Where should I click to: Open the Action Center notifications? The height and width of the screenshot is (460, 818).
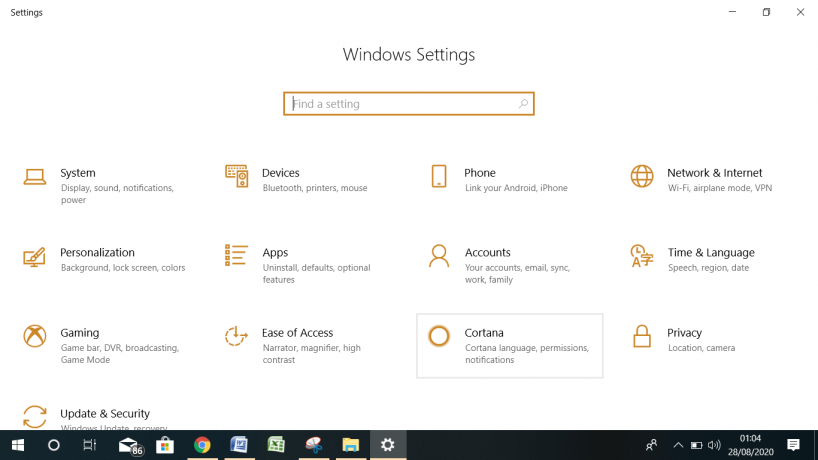click(793, 445)
